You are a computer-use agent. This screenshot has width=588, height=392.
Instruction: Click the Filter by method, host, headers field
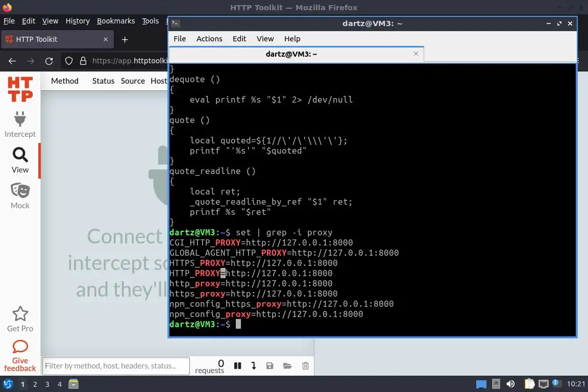[x=116, y=366]
